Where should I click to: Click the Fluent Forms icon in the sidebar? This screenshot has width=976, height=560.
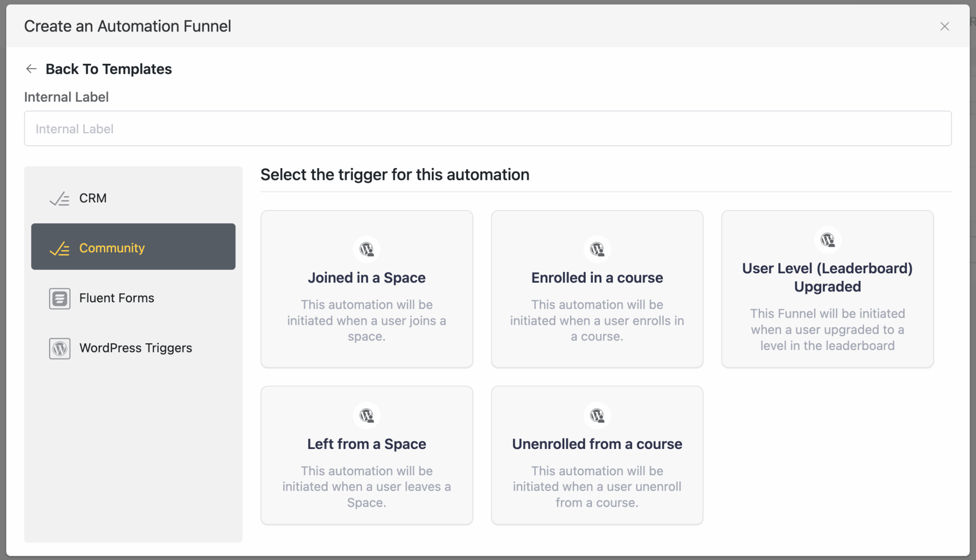pyautogui.click(x=59, y=299)
